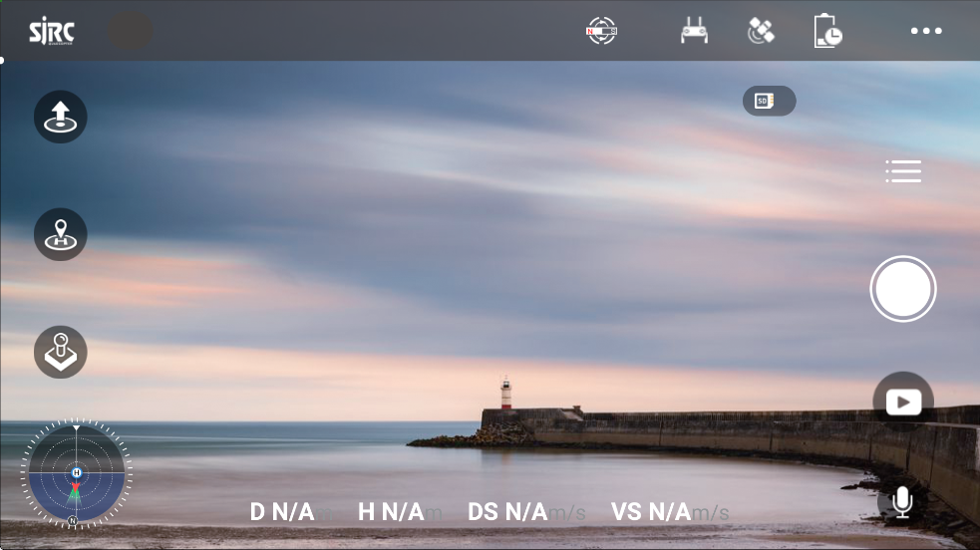Open the three-dot more options menu
Screen dimensions: 980x550
point(925,31)
